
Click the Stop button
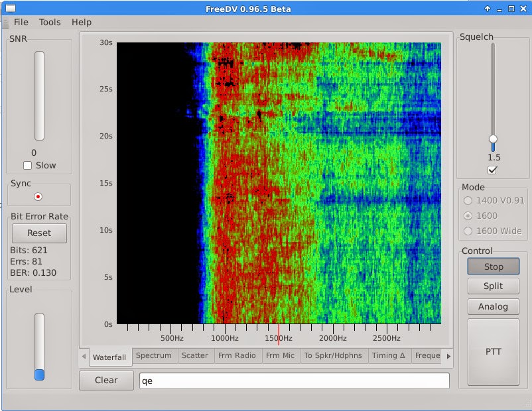click(x=494, y=266)
